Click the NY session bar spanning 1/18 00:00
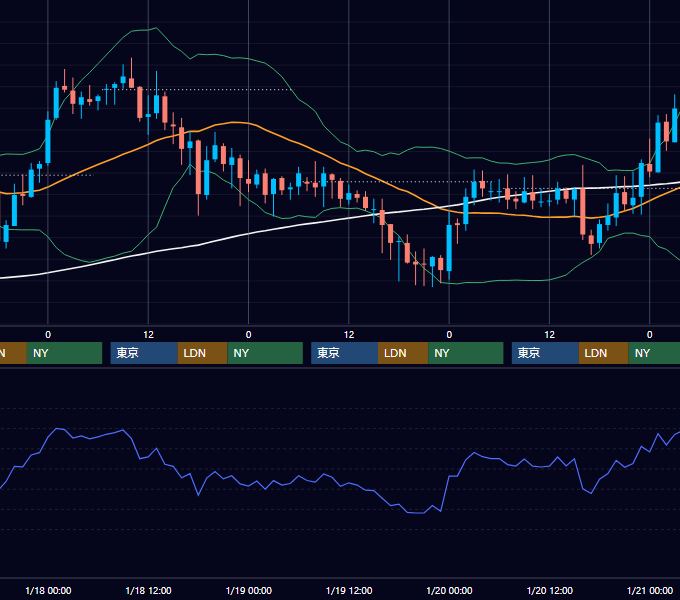The image size is (680, 600). [64, 353]
